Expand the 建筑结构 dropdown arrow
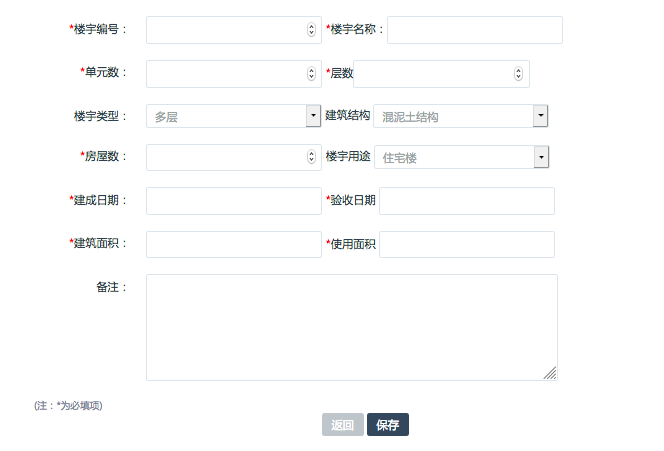 (540, 116)
